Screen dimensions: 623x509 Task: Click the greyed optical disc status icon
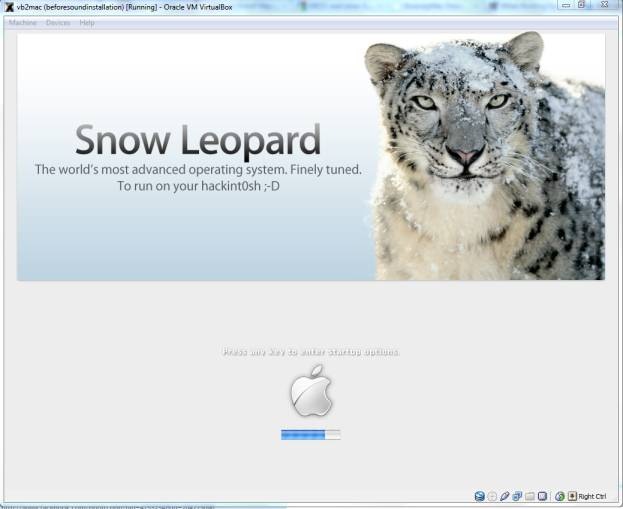click(x=492, y=496)
